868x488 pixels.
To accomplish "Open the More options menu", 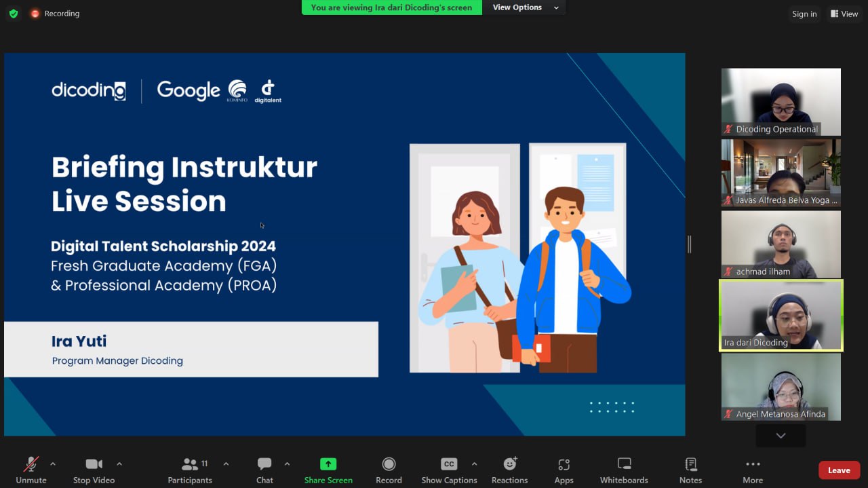I will tap(753, 470).
